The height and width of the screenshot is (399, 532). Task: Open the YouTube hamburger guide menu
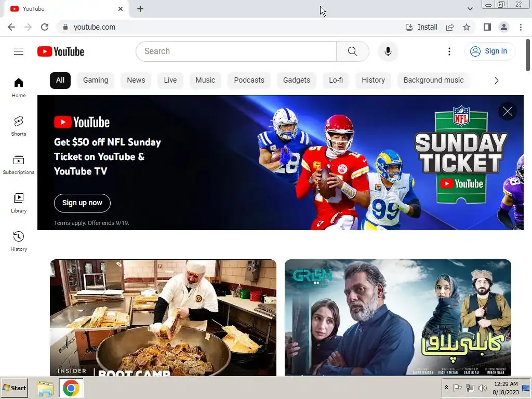pos(19,51)
